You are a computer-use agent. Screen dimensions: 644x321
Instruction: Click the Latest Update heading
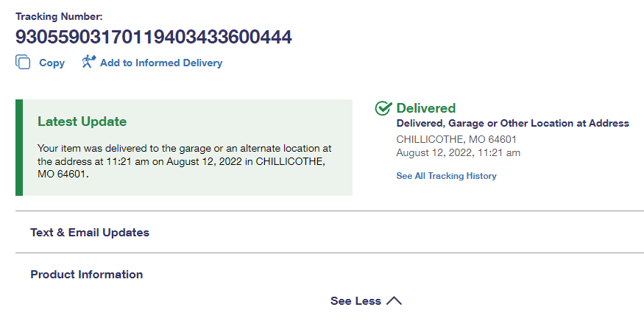(x=82, y=121)
